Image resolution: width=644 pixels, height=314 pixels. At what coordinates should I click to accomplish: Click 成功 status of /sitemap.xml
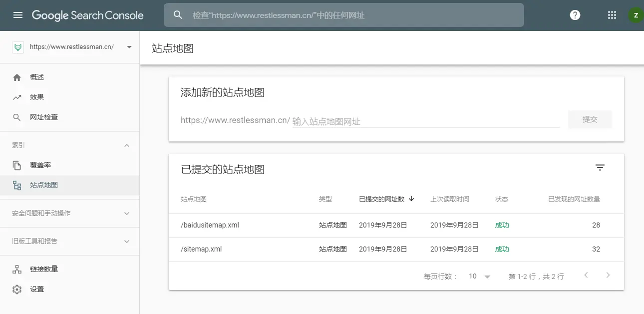(x=502, y=249)
